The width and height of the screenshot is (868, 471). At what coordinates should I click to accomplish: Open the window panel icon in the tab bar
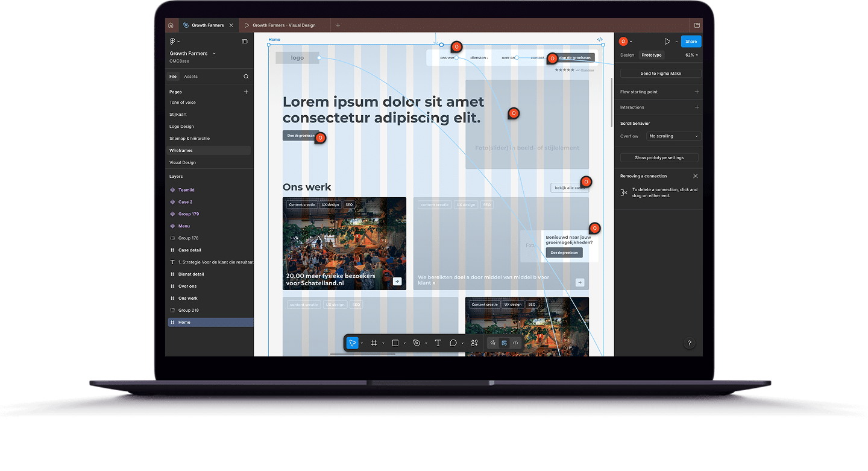coord(697,25)
